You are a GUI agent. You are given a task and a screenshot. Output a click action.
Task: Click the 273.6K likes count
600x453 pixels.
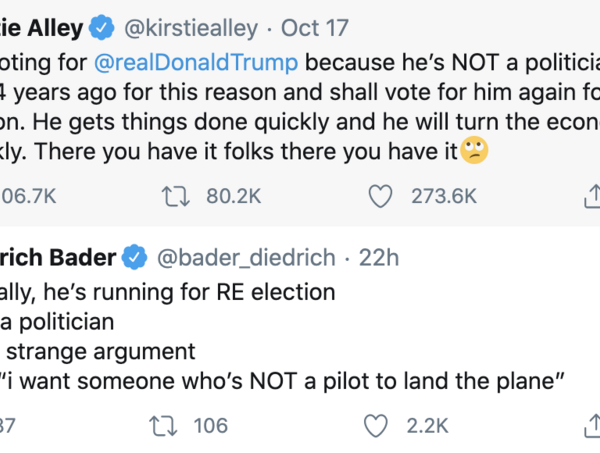click(444, 197)
